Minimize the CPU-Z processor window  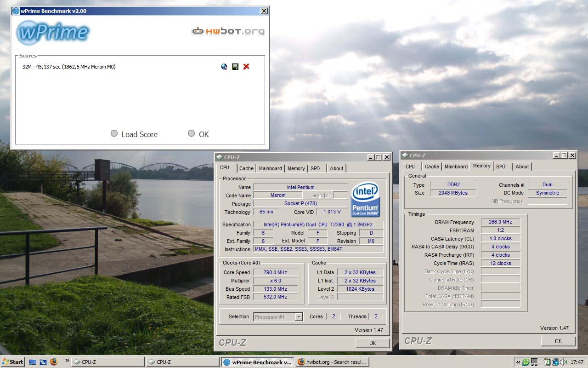[371, 157]
